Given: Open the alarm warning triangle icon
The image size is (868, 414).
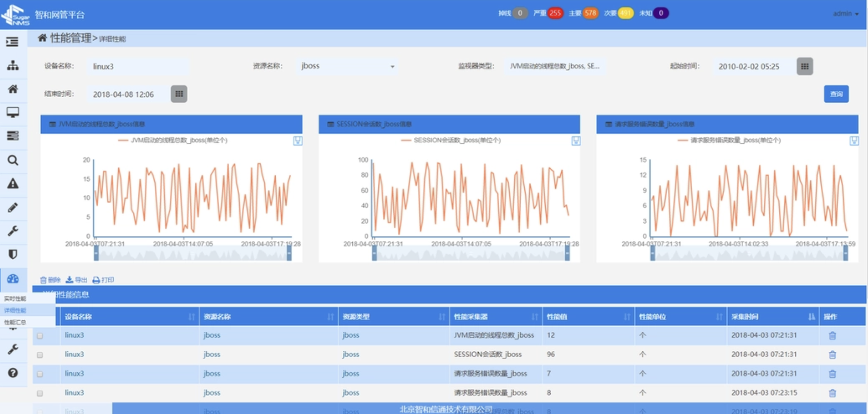Looking at the screenshot, I should point(13,183).
